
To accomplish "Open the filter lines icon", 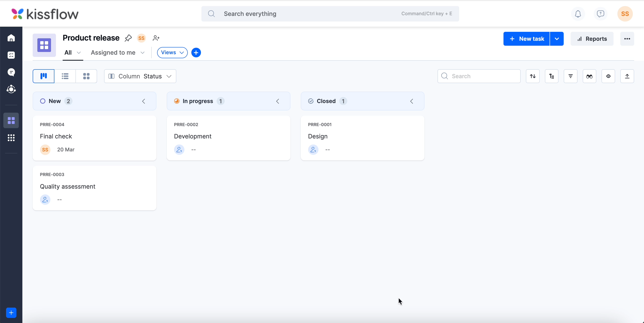I will pyautogui.click(x=570, y=76).
